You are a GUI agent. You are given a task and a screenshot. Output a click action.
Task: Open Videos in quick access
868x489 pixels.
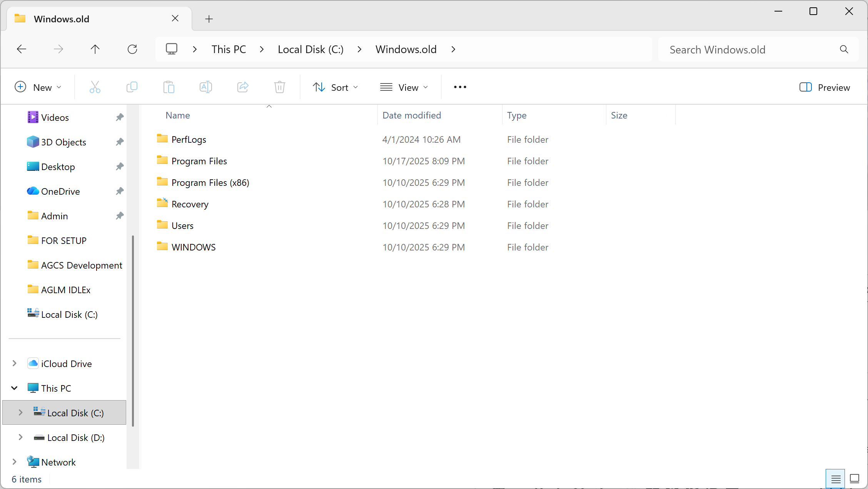tap(55, 117)
